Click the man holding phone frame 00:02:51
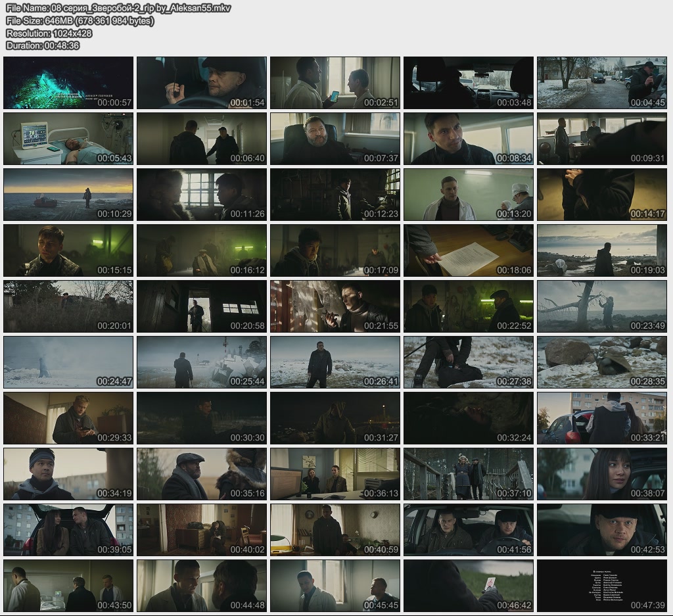Image resolution: width=673 pixels, height=616 pixels. click(335, 83)
